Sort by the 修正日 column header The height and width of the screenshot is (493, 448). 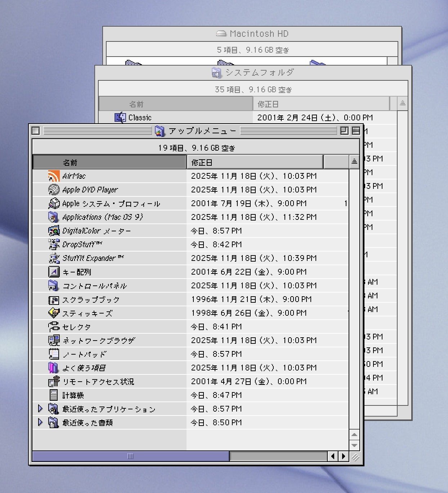(x=254, y=162)
